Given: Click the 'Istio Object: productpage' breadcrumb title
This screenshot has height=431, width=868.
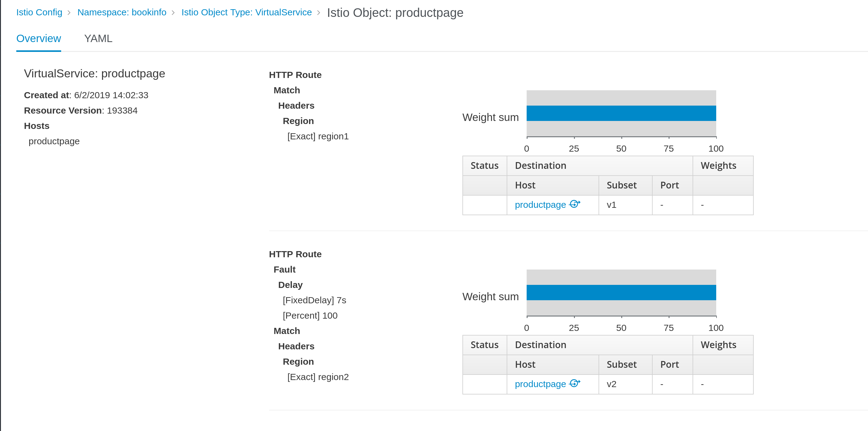Looking at the screenshot, I should (395, 13).
